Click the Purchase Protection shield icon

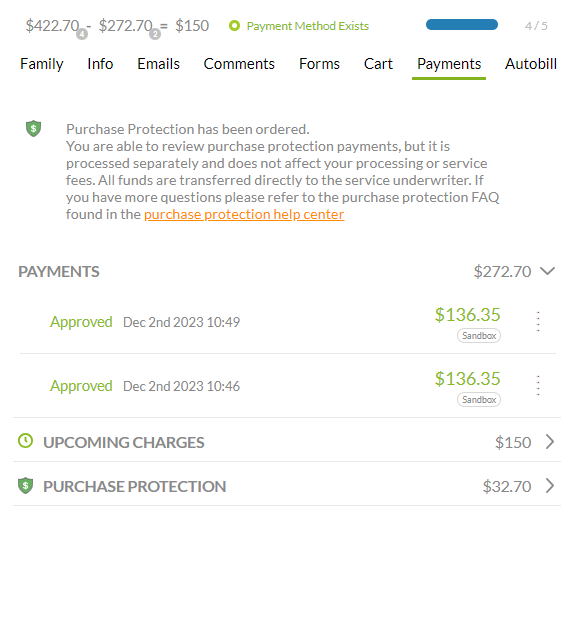tap(25, 486)
